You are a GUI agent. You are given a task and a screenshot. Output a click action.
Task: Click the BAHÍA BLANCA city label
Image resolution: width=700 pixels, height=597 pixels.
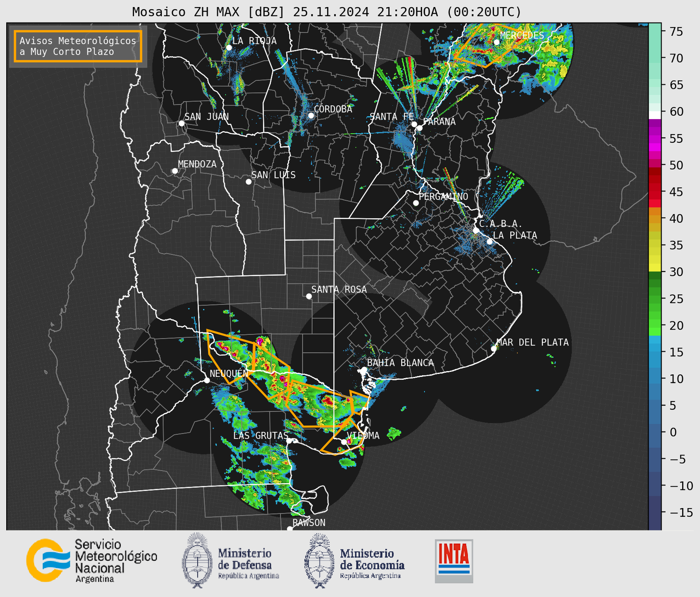[x=400, y=362]
